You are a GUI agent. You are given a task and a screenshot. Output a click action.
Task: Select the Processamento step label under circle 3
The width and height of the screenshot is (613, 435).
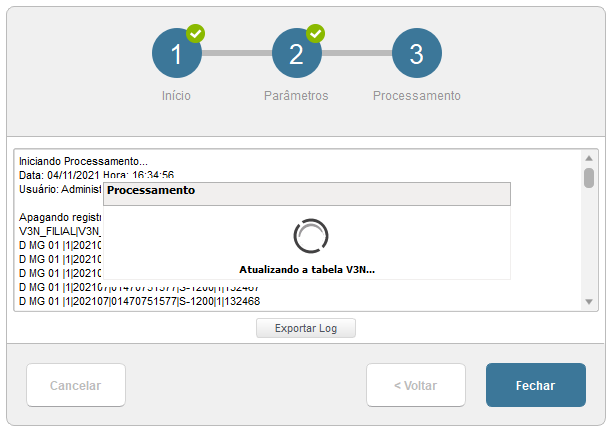pyautogui.click(x=417, y=96)
